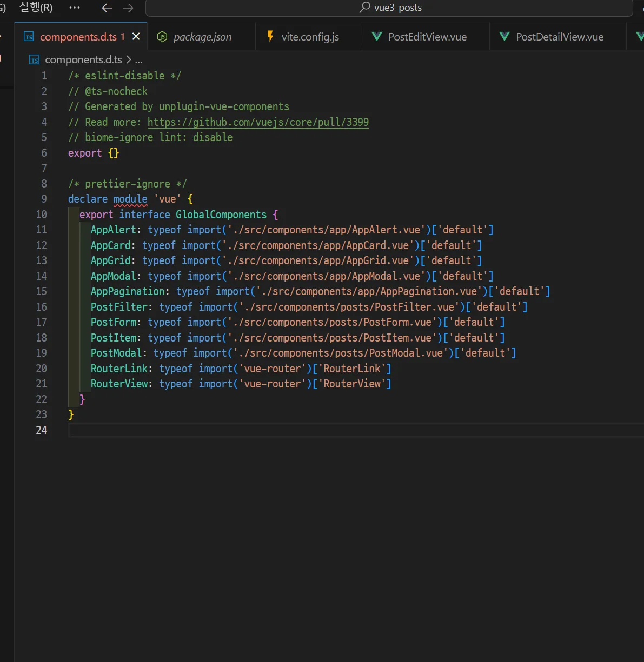The image size is (644, 662).
Task: Switch to the PostEditView.vue tab
Action: tap(427, 37)
